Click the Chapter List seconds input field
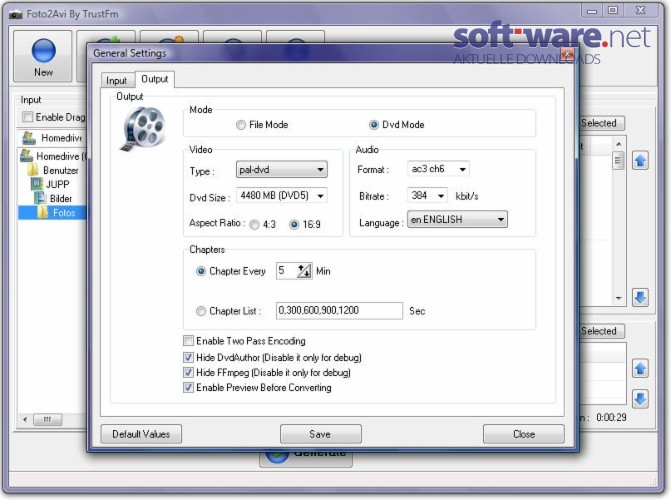Viewport: 671px width, 500px height. click(x=339, y=310)
